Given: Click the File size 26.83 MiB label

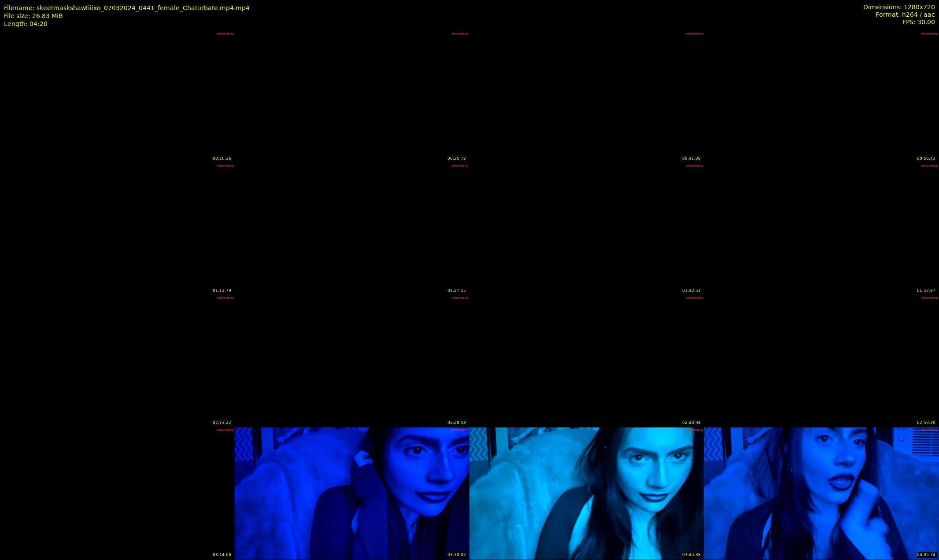Looking at the screenshot, I should click(x=33, y=16).
